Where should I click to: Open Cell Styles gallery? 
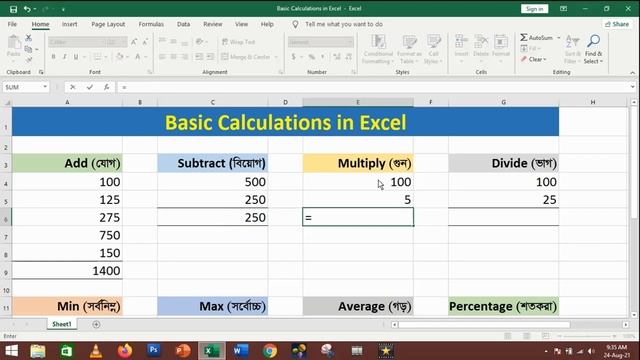[x=433, y=49]
